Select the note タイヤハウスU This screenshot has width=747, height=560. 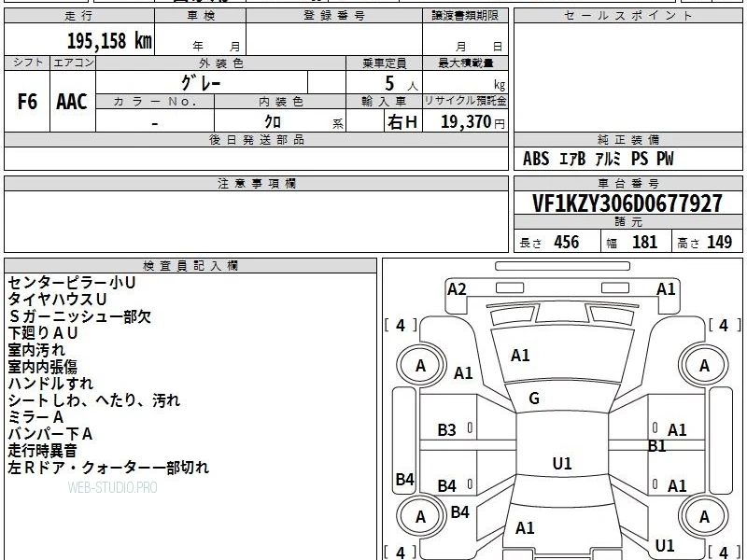click(57, 300)
